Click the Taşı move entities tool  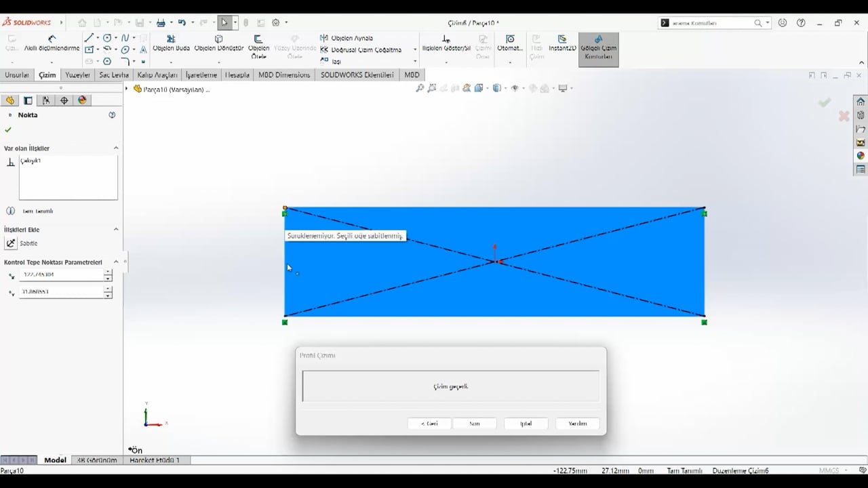[x=330, y=61]
